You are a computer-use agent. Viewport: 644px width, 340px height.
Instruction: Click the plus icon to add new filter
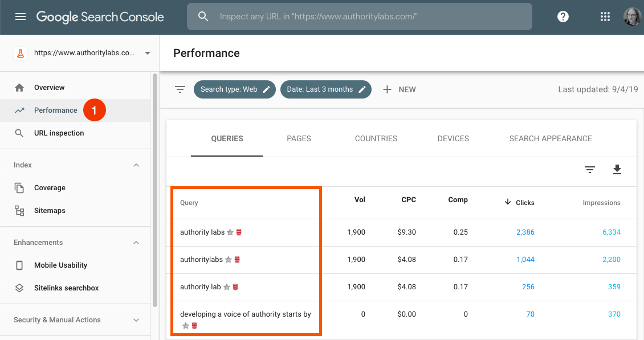[387, 89]
